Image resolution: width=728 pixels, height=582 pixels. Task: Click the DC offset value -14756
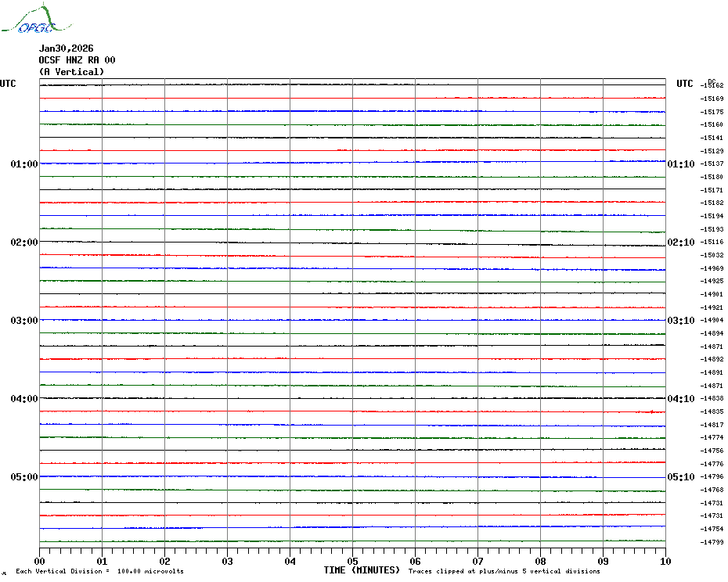(x=712, y=451)
